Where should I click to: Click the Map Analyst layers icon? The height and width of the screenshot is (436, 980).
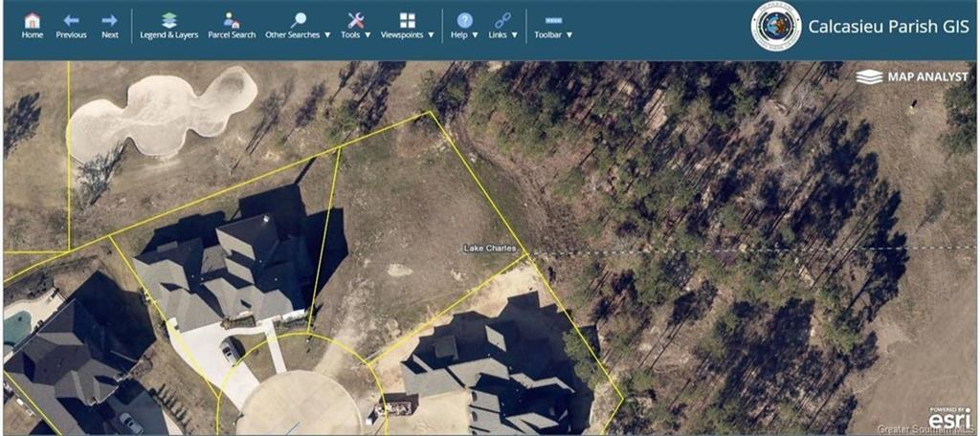tap(869, 76)
